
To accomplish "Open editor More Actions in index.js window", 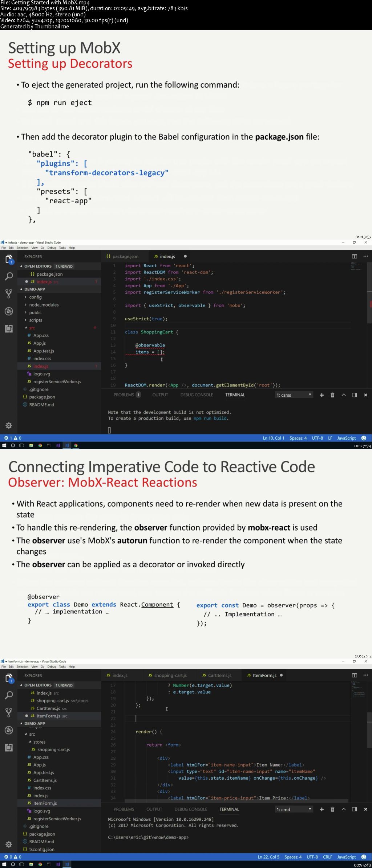I will coord(365,256).
